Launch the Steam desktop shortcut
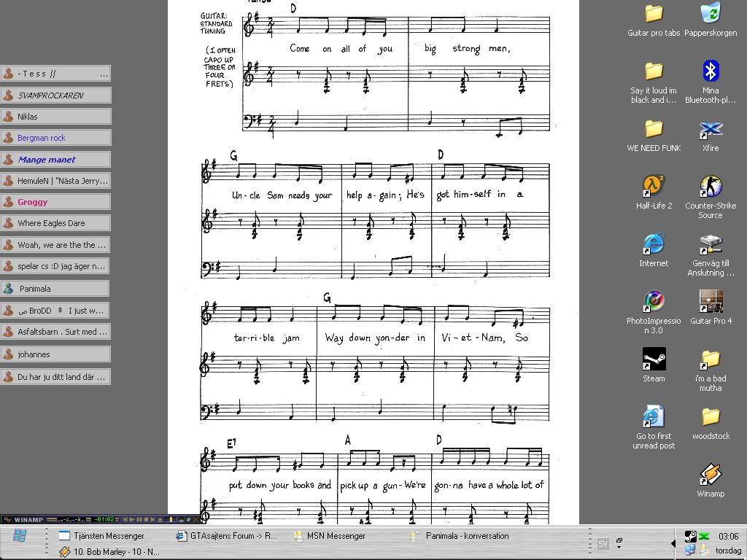 point(654,365)
